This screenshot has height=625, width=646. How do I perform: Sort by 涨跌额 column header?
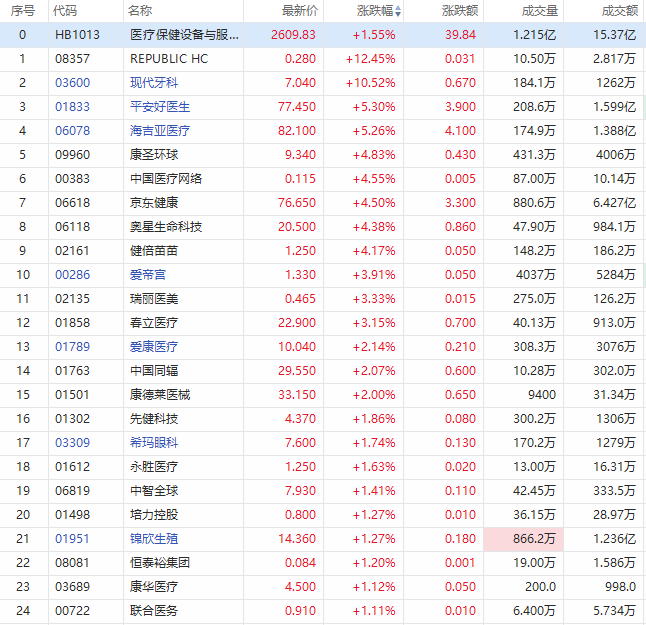coord(460,11)
